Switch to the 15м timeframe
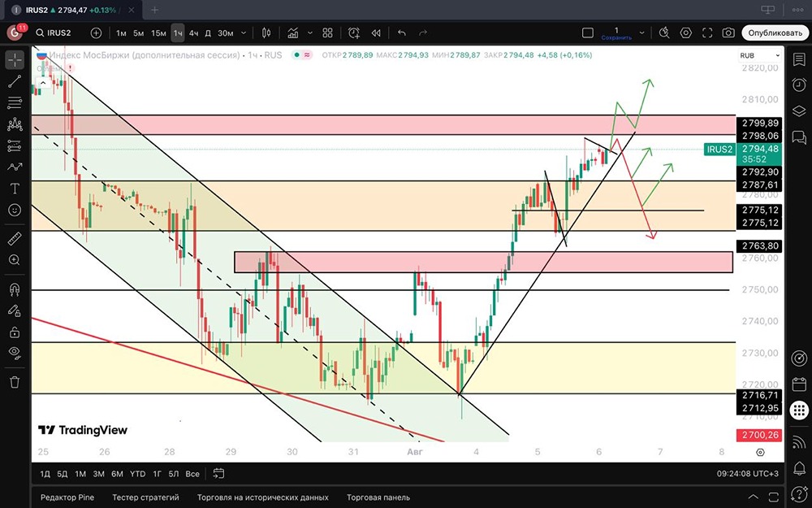Image resolution: width=812 pixels, height=508 pixels. (158, 33)
